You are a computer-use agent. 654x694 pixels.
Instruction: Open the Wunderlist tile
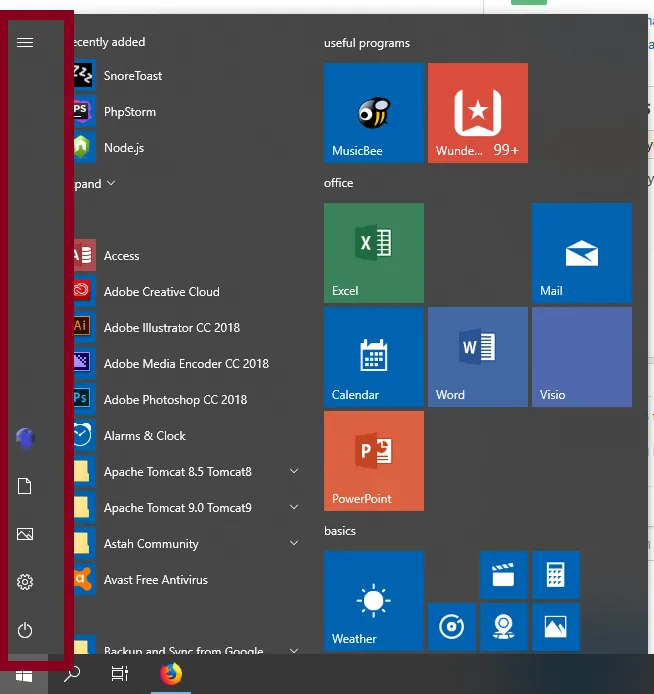pyautogui.click(x=478, y=113)
